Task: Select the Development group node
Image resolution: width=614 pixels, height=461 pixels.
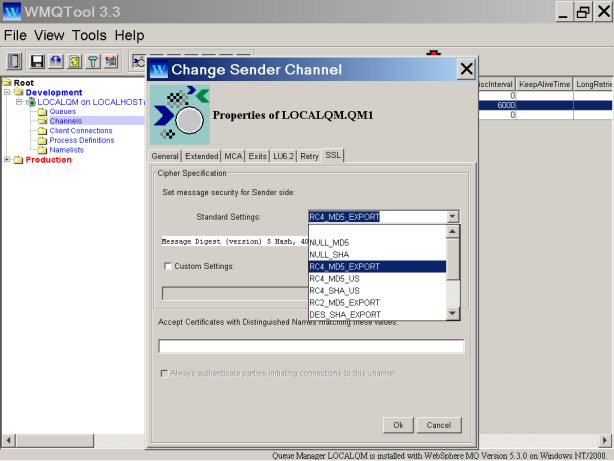Action: tap(54, 92)
